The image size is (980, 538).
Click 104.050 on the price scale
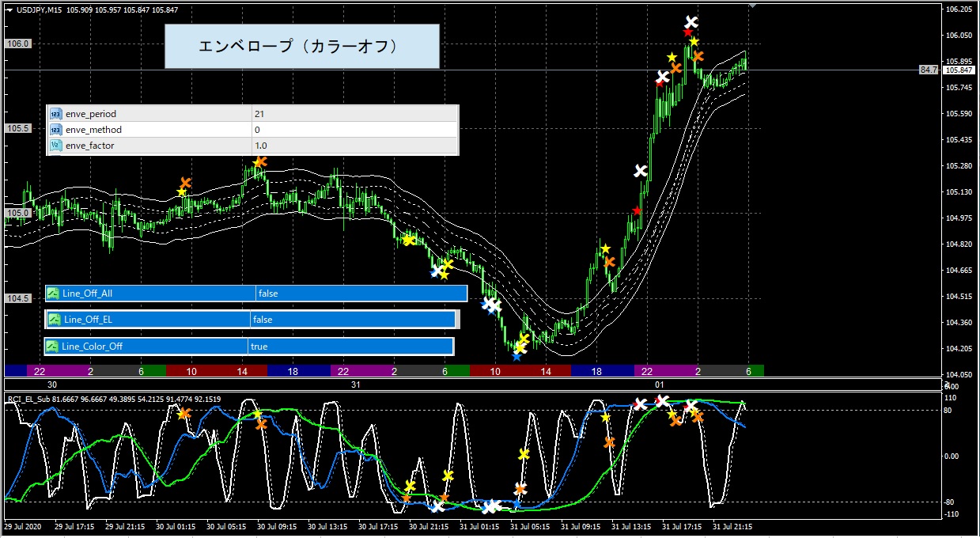click(x=958, y=374)
